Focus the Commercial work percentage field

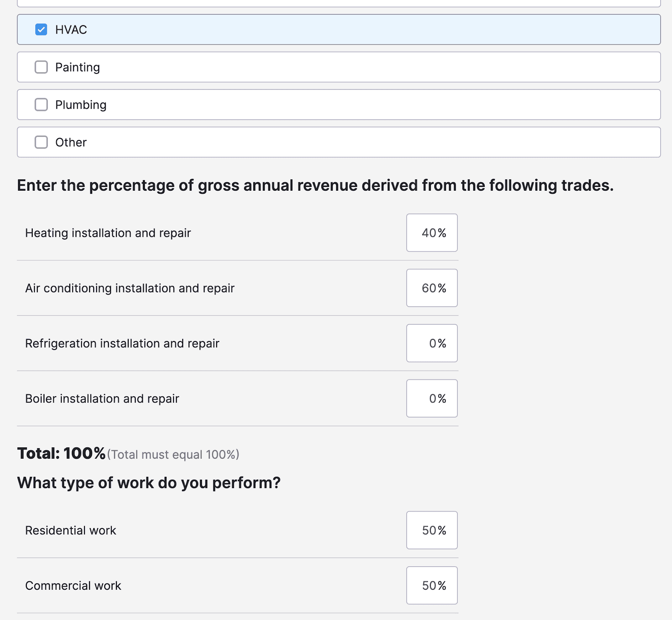[432, 586]
